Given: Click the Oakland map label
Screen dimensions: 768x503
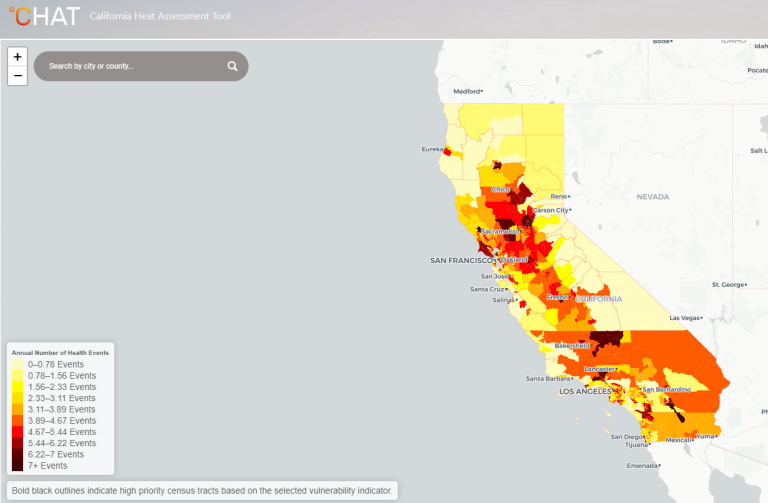Looking at the screenshot, I should pos(515,260).
